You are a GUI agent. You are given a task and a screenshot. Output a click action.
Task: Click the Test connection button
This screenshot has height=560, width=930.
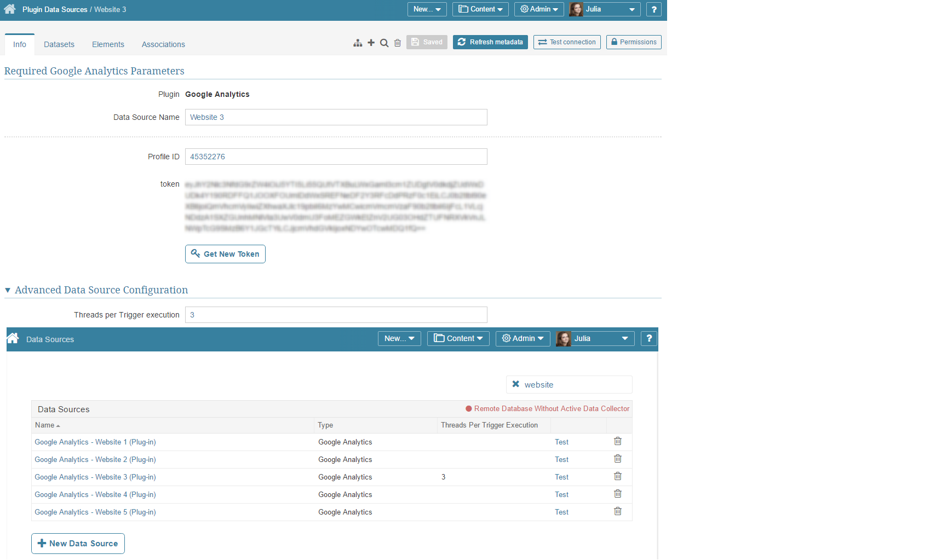pos(567,42)
